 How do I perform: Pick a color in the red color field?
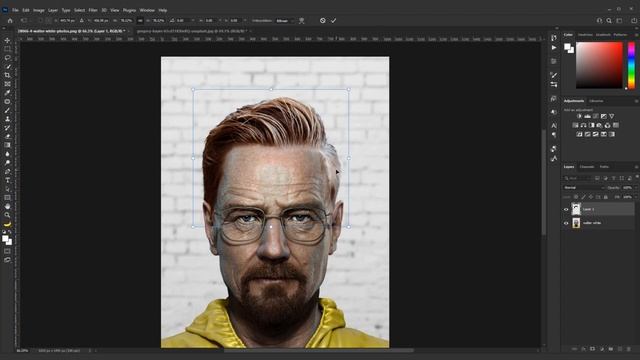599,65
